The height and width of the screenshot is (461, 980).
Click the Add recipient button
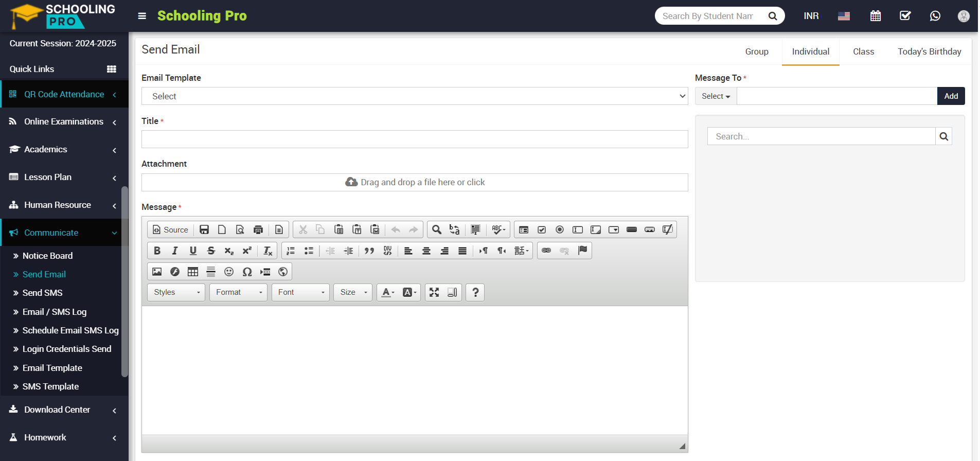click(x=951, y=96)
